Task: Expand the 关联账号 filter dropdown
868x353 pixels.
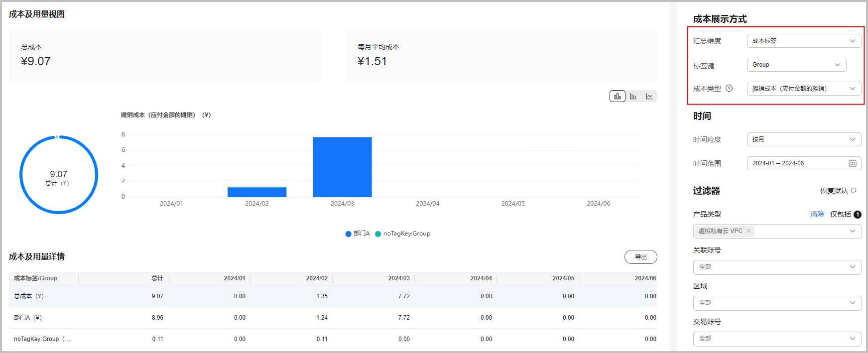Action: 777,267
